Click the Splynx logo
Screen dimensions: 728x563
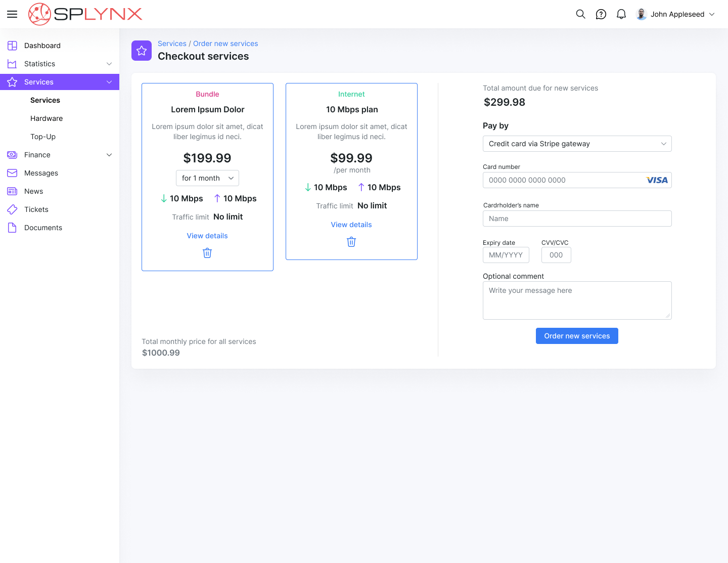(x=85, y=14)
